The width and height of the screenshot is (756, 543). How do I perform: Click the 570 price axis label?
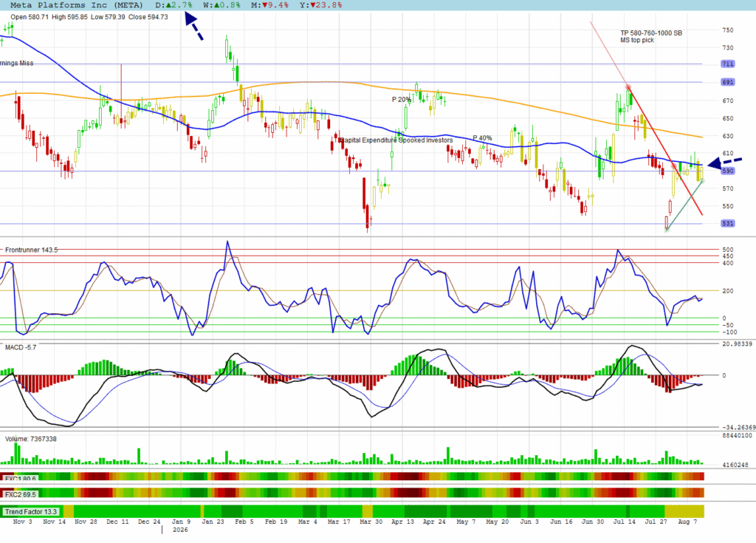point(727,188)
